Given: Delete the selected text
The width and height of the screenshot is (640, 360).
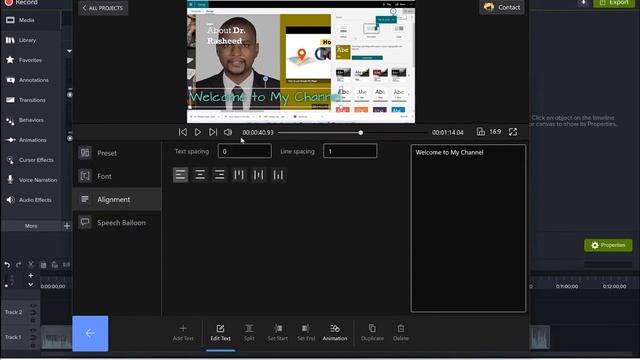Looking at the screenshot, I should (x=401, y=333).
